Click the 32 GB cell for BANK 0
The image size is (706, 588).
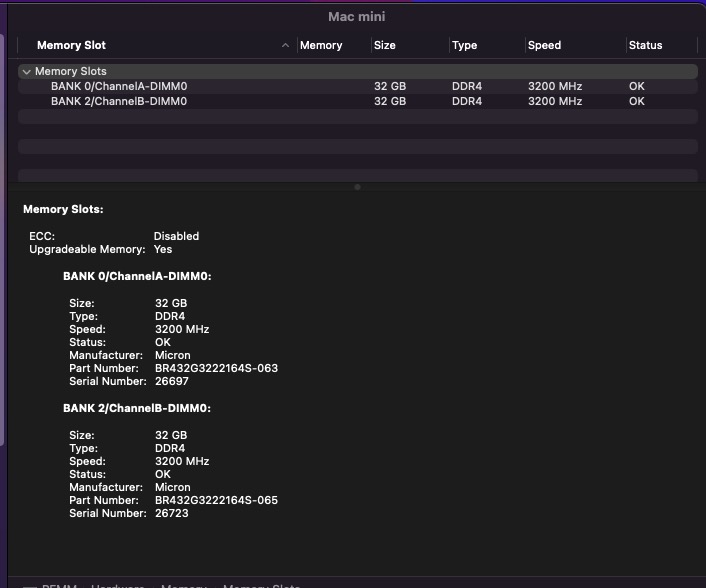[x=390, y=86]
